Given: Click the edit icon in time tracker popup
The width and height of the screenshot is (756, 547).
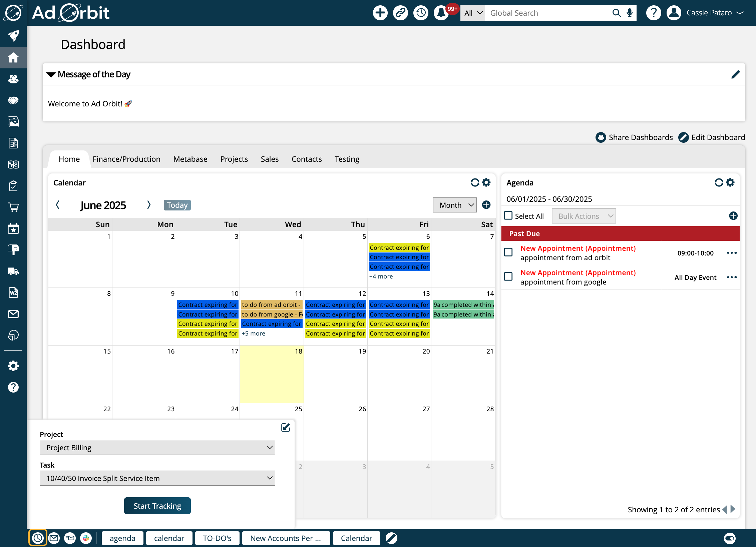Looking at the screenshot, I should click(x=286, y=427).
